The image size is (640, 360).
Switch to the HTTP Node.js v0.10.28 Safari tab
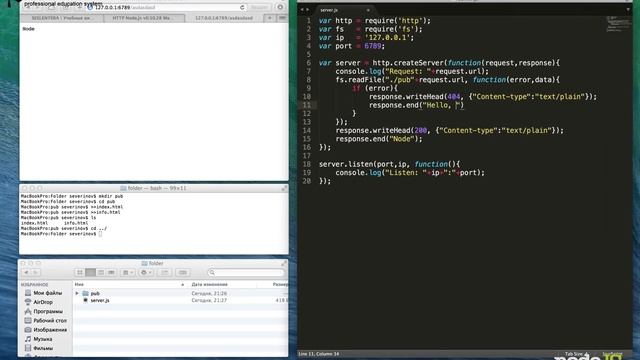point(144,18)
